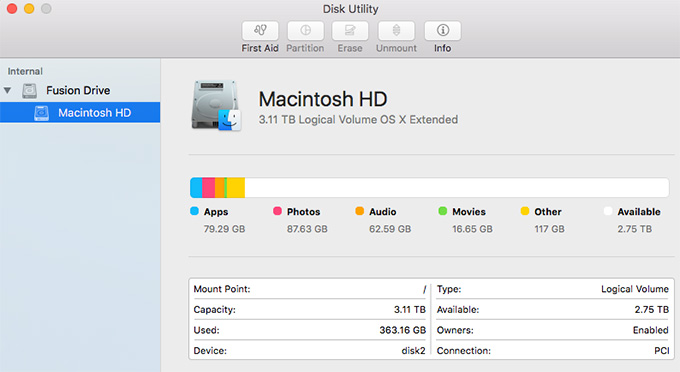Click the blue Apps legend dot
This screenshot has width=680, height=372.
pyautogui.click(x=194, y=211)
